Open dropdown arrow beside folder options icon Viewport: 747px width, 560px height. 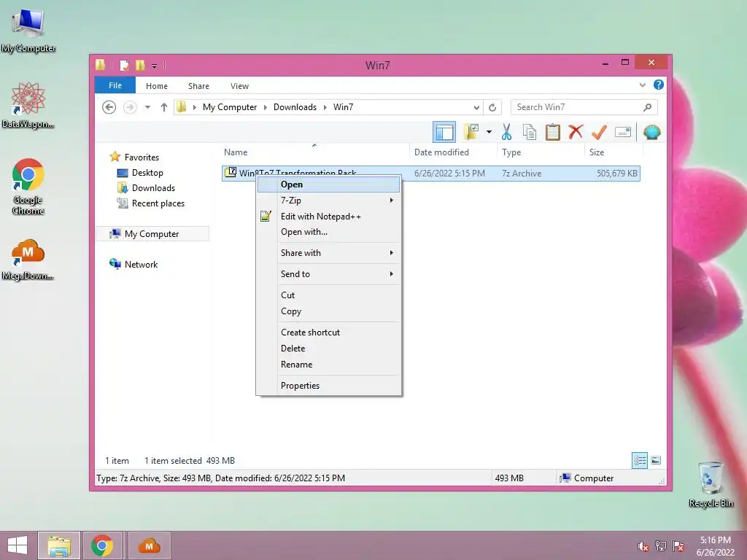(489, 132)
